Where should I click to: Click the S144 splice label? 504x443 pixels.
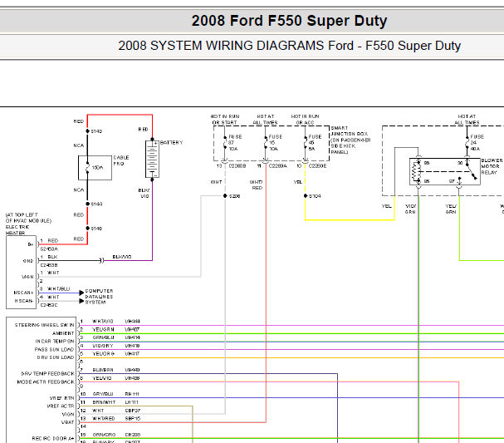pyautogui.click(x=96, y=204)
